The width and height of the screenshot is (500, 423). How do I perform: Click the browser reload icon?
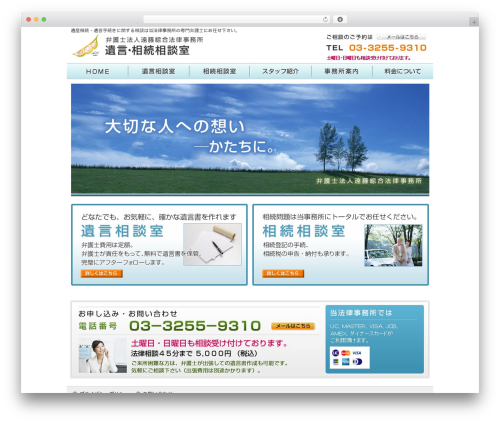(325, 20)
